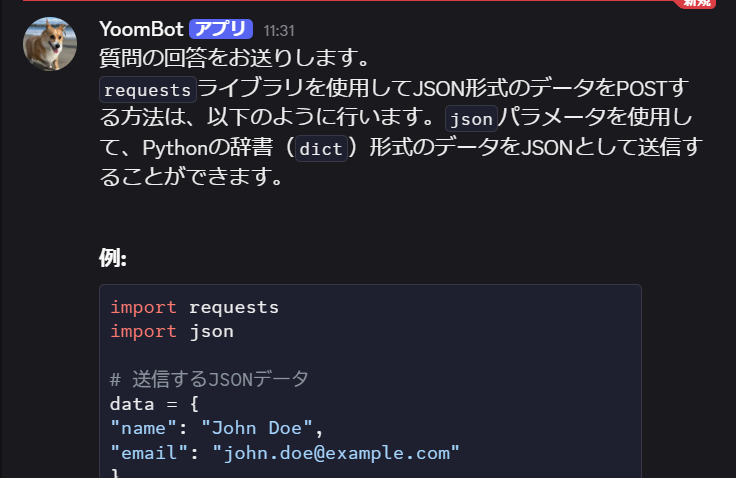Click the inline code tag "json"
The width and height of the screenshot is (736, 478).
(x=471, y=120)
